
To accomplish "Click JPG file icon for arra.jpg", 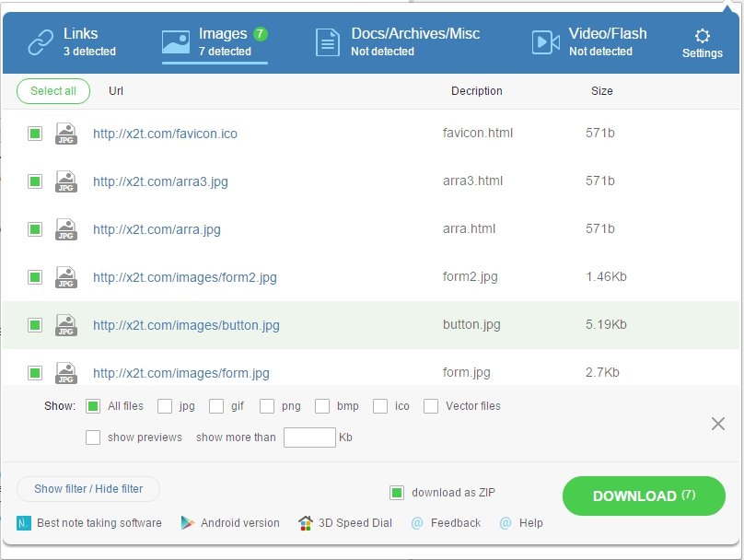I will pos(66,229).
